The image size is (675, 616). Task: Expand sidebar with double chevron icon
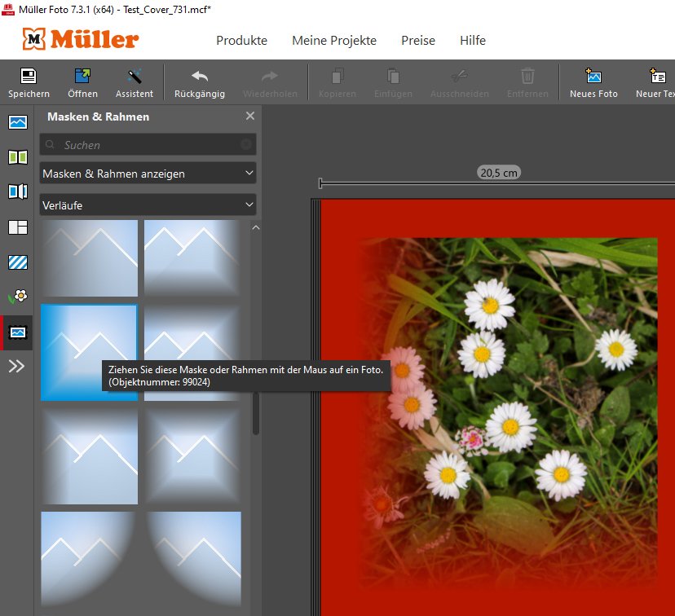[x=17, y=367]
